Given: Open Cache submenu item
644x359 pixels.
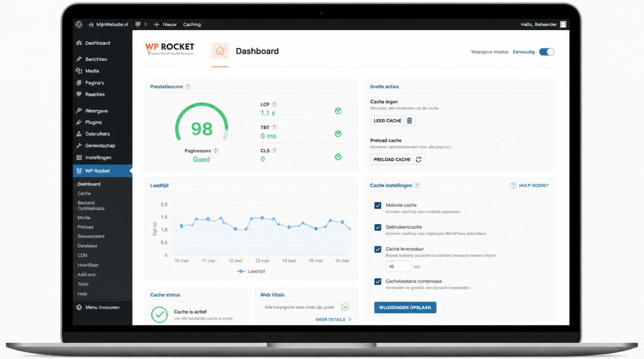Looking at the screenshot, I should click(x=84, y=194).
